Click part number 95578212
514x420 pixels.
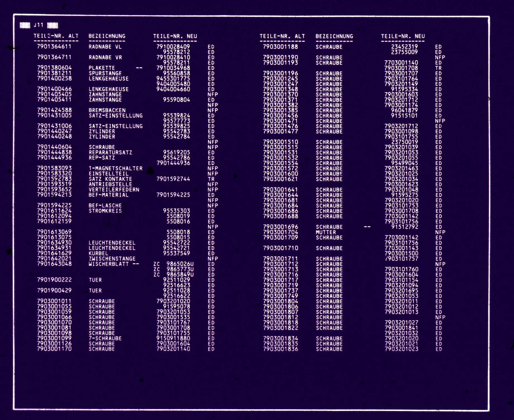[177, 52]
